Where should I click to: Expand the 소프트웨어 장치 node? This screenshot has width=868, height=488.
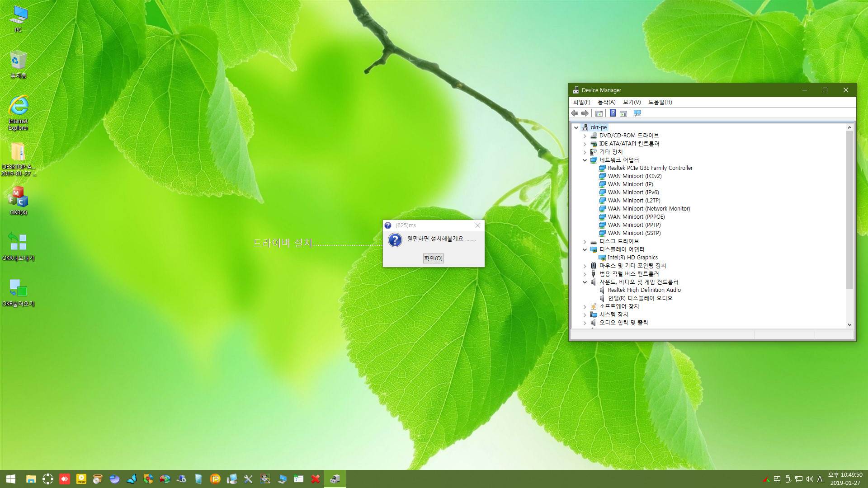[x=585, y=306]
